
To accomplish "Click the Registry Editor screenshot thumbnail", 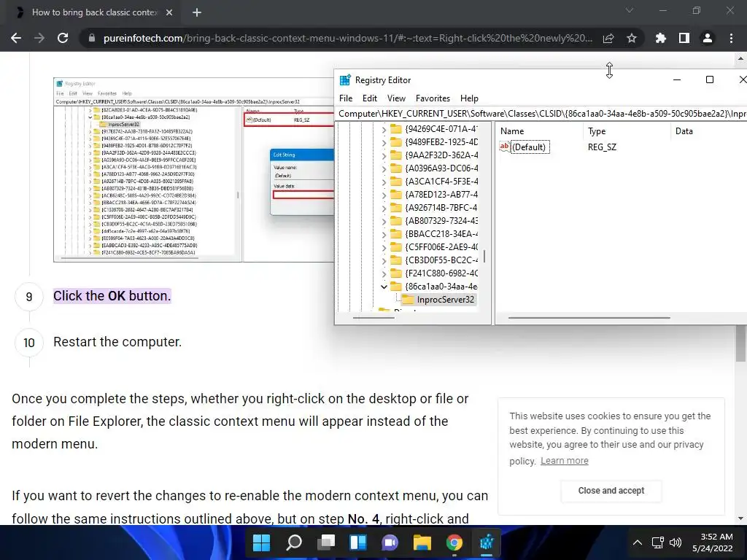I will tap(193, 169).
